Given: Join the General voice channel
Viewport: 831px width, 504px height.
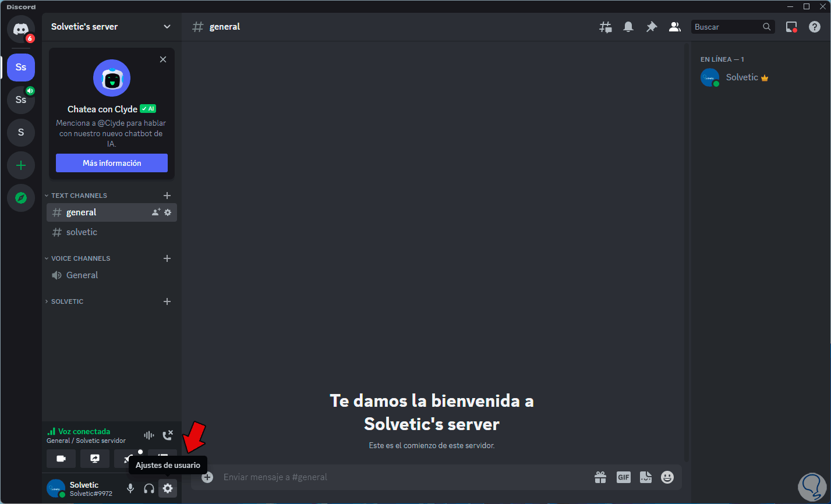Looking at the screenshot, I should click(111, 275).
